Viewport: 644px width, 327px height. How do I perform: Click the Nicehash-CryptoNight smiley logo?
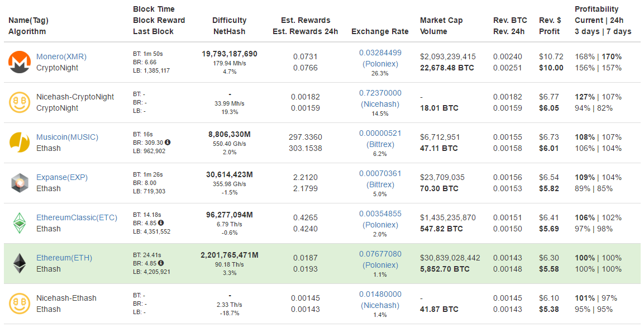pyautogui.click(x=20, y=102)
